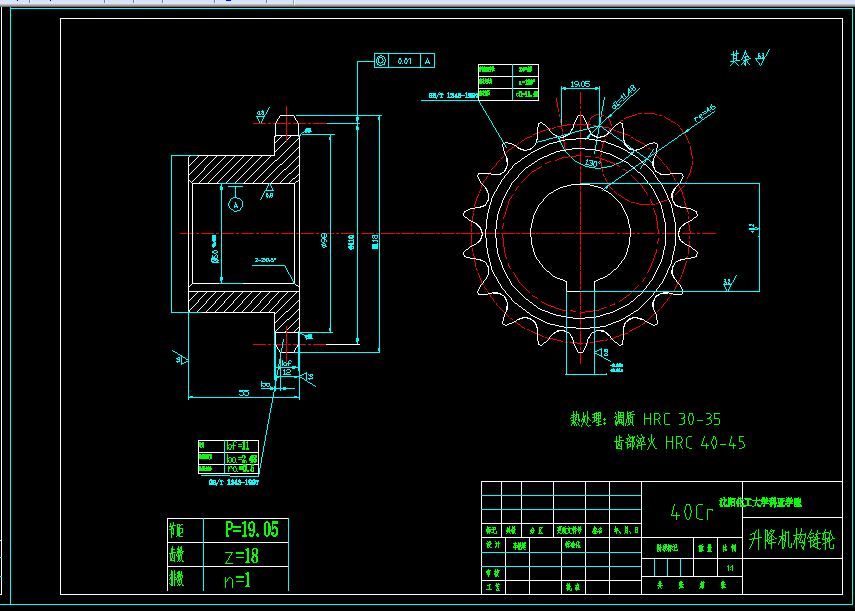Select the φ98 diameter dimension
The image size is (855, 611).
pos(324,240)
